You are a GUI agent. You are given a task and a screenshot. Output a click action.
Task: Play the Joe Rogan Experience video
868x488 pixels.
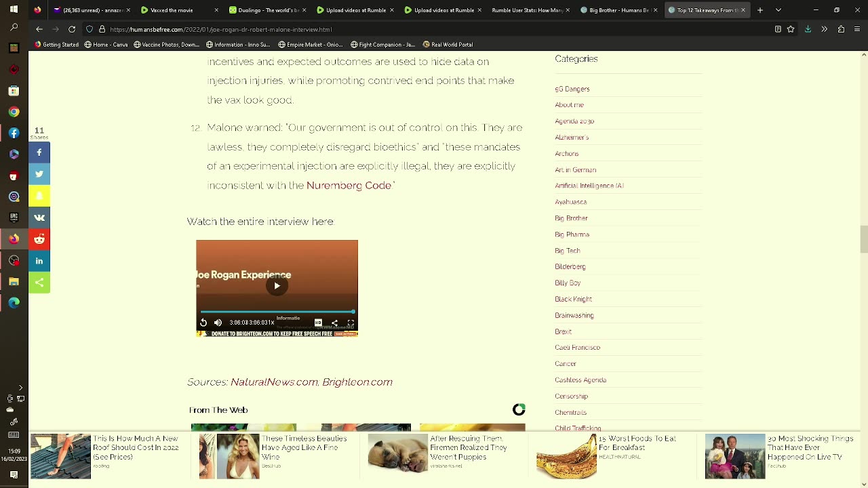(x=277, y=285)
